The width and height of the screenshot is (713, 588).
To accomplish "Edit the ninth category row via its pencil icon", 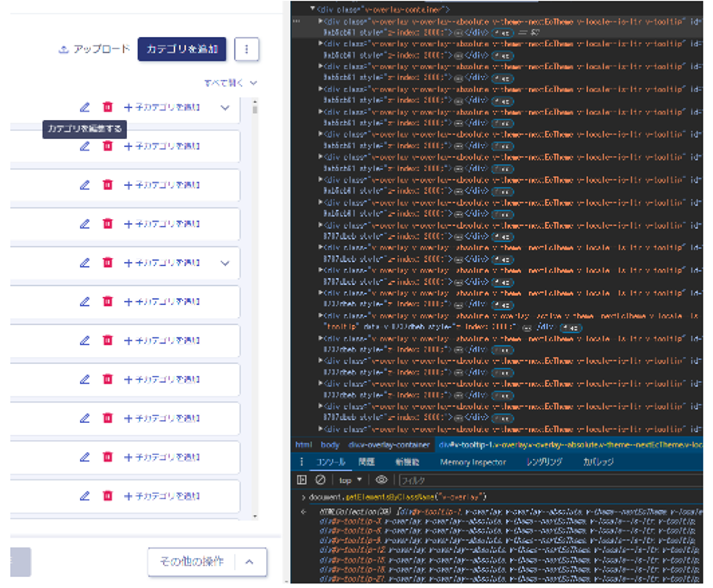I will (x=85, y=418).
